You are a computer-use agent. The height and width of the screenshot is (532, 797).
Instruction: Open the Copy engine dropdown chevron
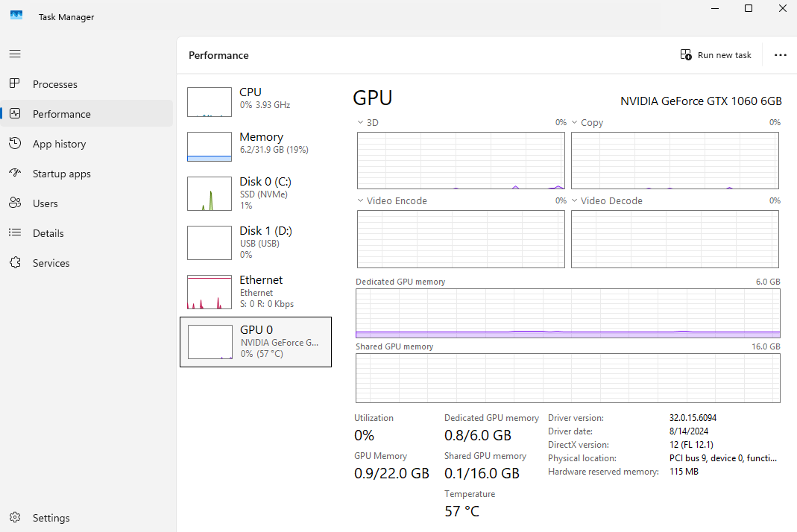coord(574,122)
